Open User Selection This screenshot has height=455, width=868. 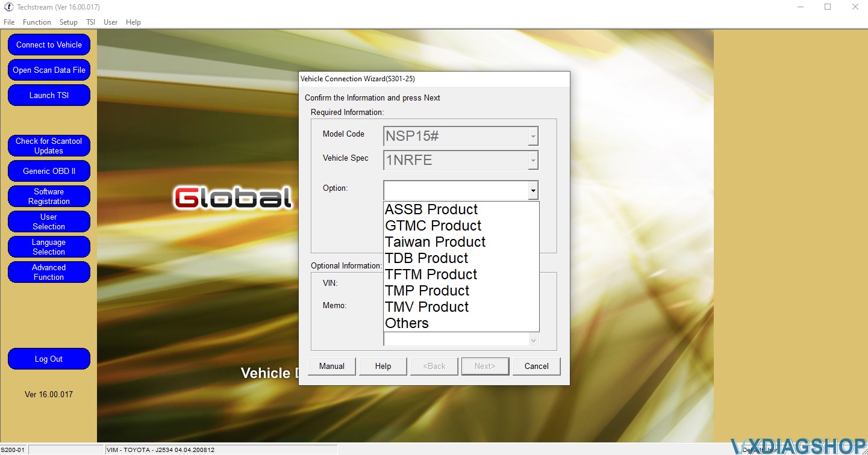pyautogui.click(x=49, y=221)
